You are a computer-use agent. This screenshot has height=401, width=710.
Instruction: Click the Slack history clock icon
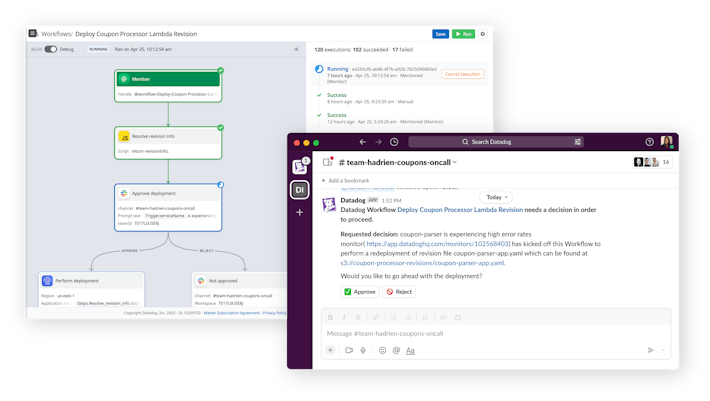tap(394, 142)
